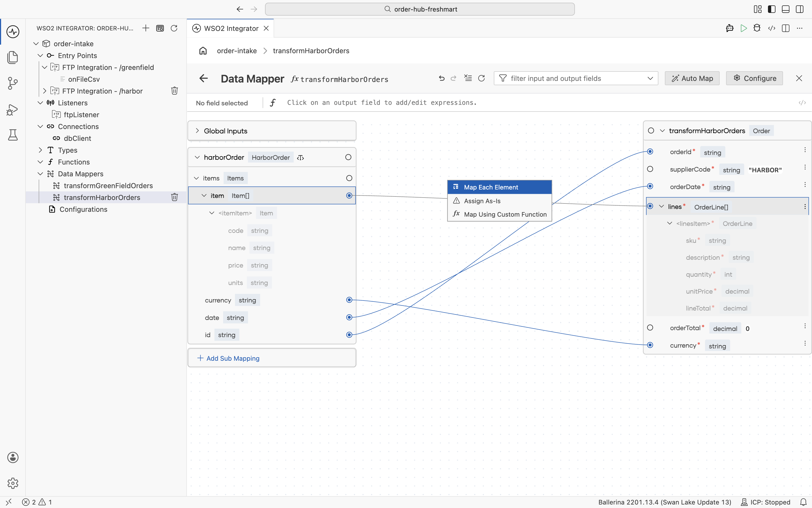Click the show source code icon in editor toolbar
Image resolution: width=812 pixels, height=508 pixels.
pos(772,28)
